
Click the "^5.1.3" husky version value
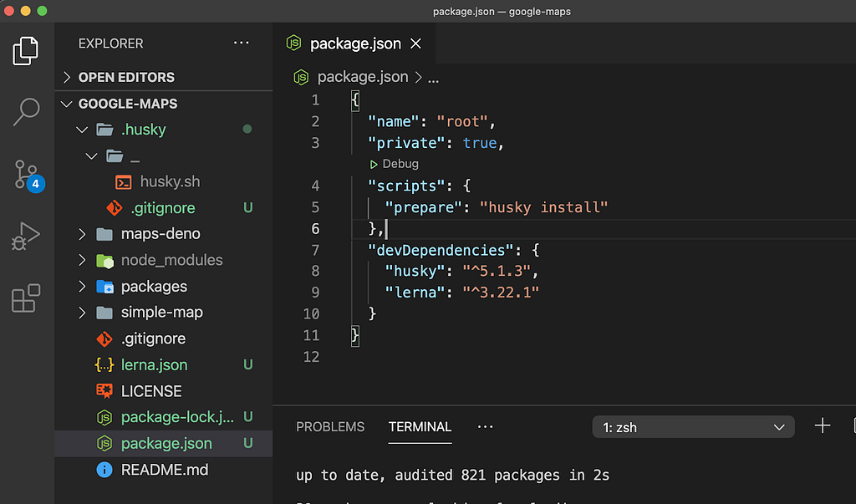pyautogui.click(x=497, y=271)
